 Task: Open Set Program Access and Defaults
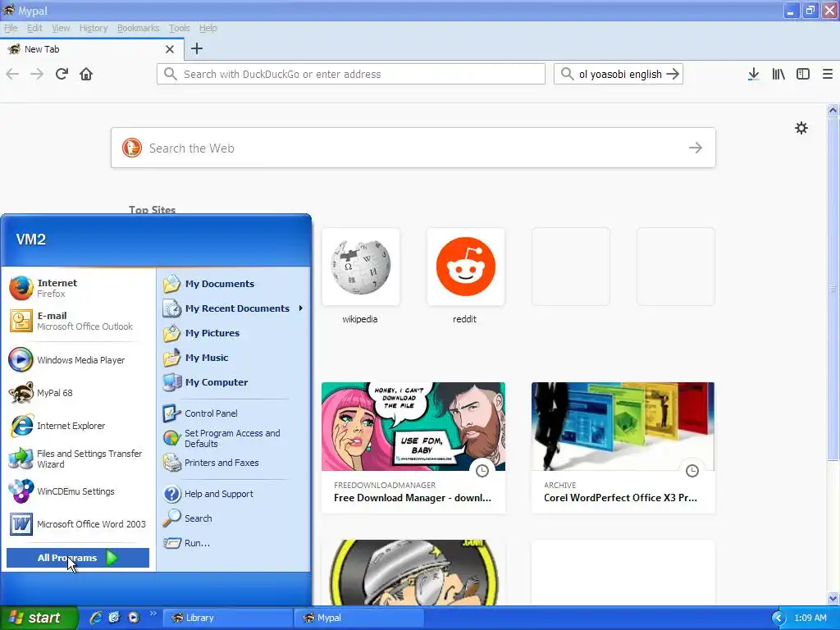[x=233, y=438]
